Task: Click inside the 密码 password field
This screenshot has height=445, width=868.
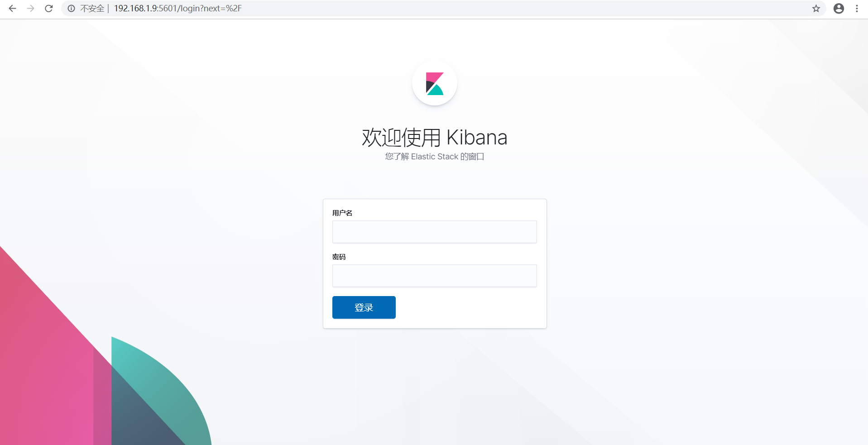Action: [x=434, y=276]
